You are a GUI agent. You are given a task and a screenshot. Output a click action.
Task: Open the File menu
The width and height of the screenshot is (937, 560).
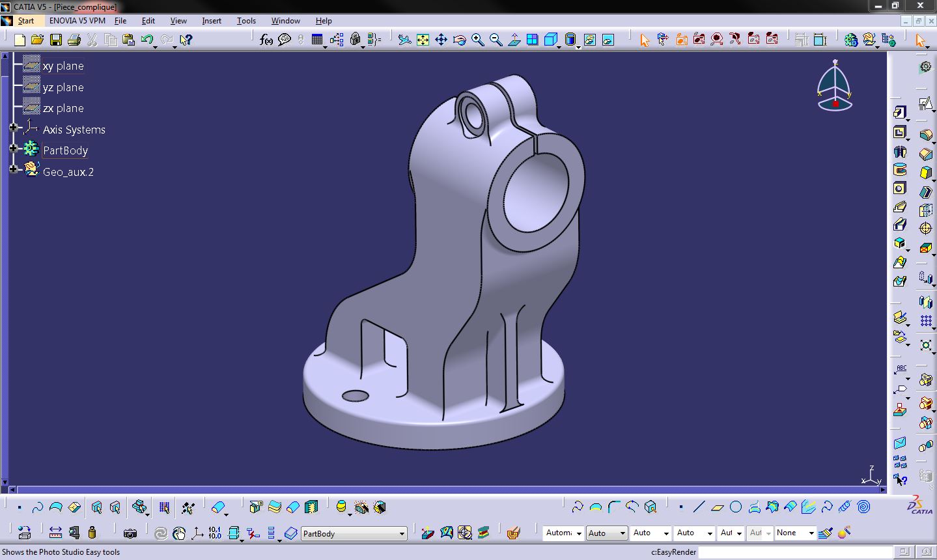click(120, 21)
